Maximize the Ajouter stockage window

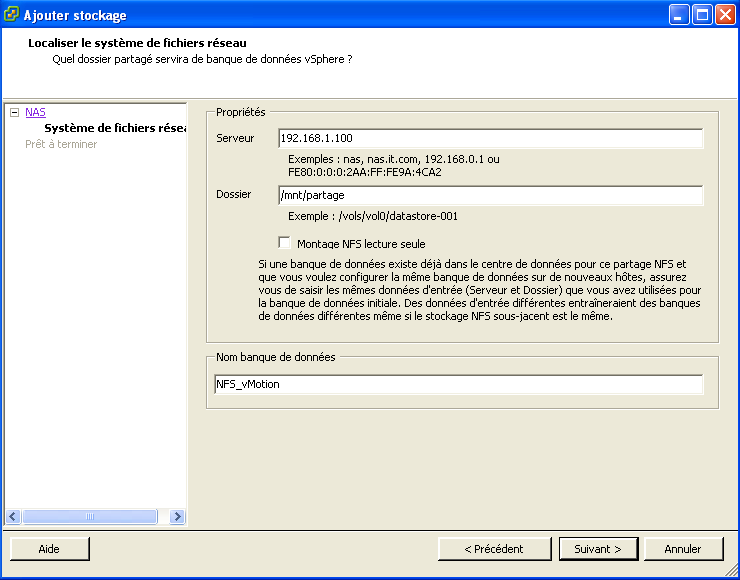coord(702,15)
